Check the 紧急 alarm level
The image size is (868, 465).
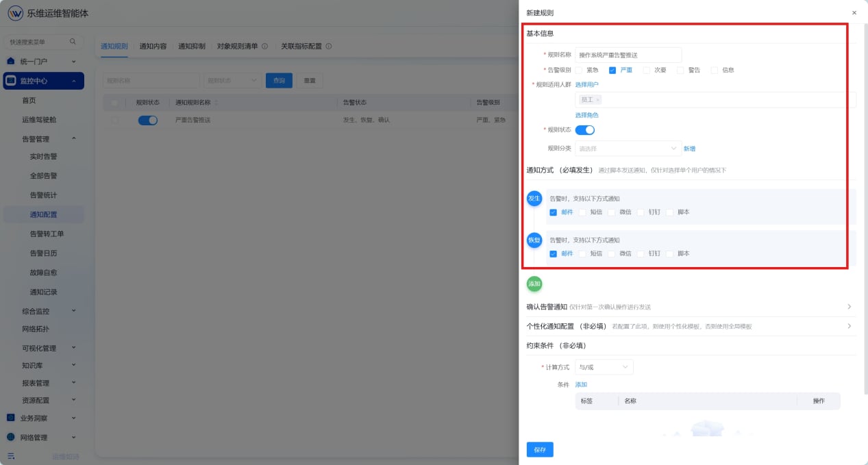coord(579,70)
